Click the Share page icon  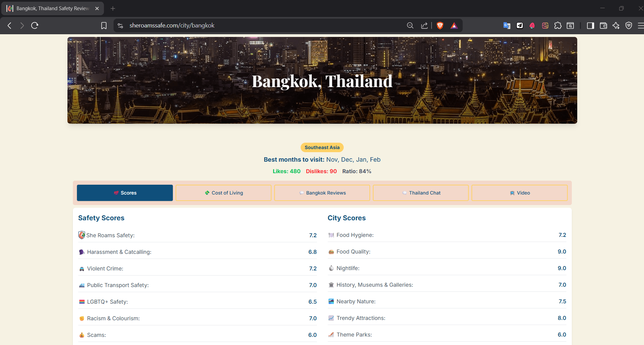(x=424, y=25)
